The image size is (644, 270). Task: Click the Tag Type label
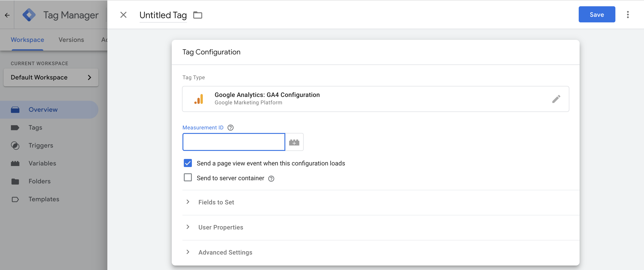(x=193, y=77)
